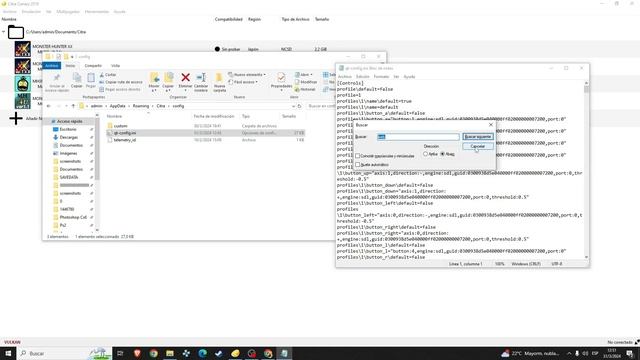This screenshot has width=640, height=360.
Task: Open Microsoft Edge from taskbar
Action: tap(202, 353)
